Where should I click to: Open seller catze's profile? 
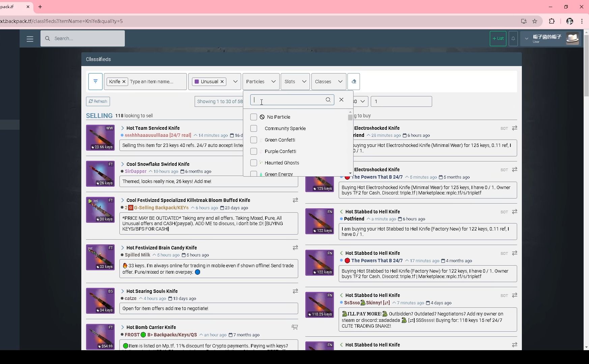click(x=131, y=299)
